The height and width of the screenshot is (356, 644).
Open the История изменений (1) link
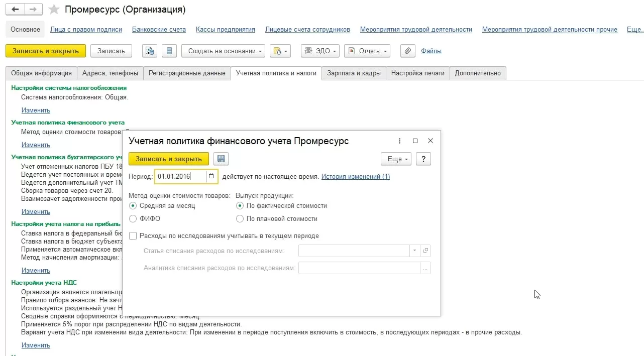[355, 176]
